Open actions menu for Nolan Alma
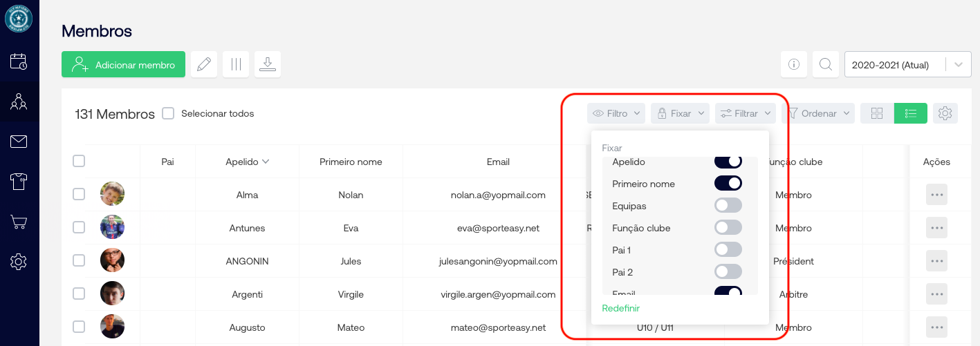 [936, 195]
